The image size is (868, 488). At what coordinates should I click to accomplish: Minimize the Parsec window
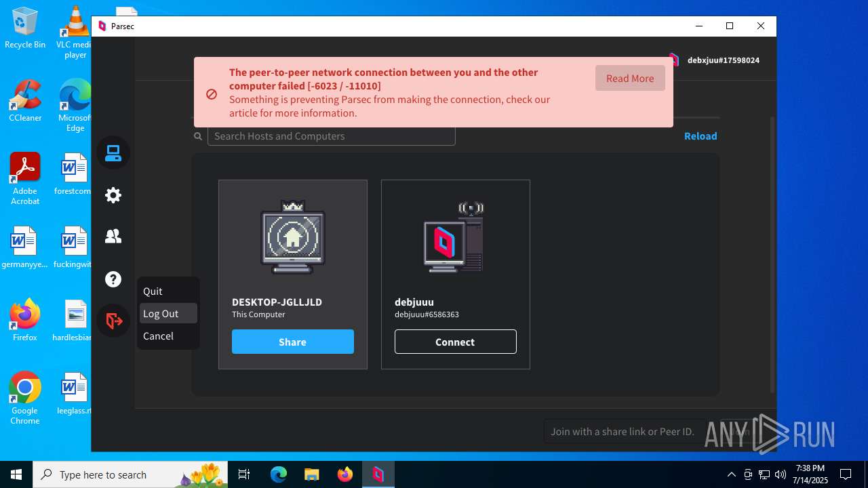[x=699, y=26]
